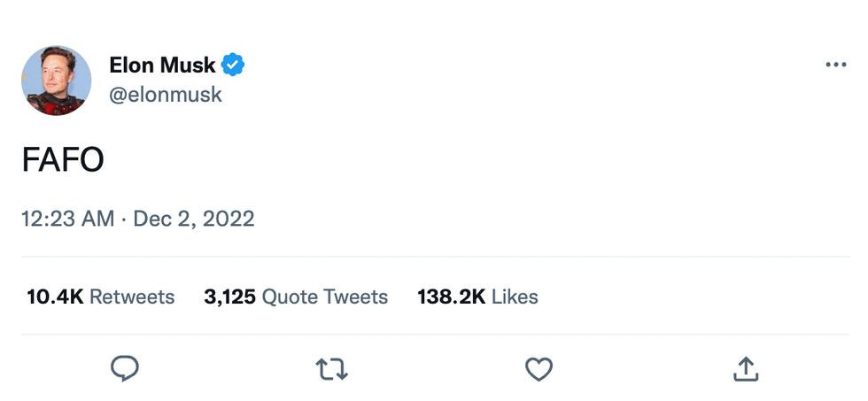Screen dimensions: 868x401
Task: Show who liked via the Likes label
Action: [515, 297]
